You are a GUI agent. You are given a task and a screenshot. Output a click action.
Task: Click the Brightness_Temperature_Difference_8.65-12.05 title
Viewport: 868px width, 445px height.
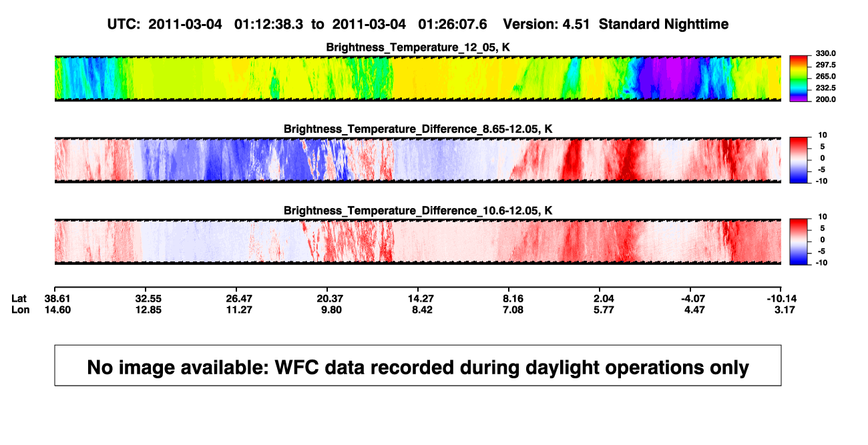point(418,129)
